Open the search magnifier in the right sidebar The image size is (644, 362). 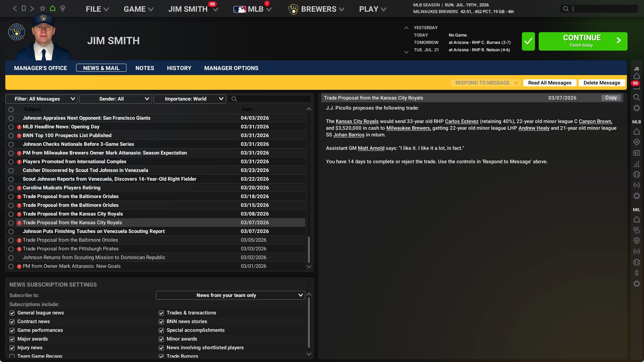click(636, 97)
